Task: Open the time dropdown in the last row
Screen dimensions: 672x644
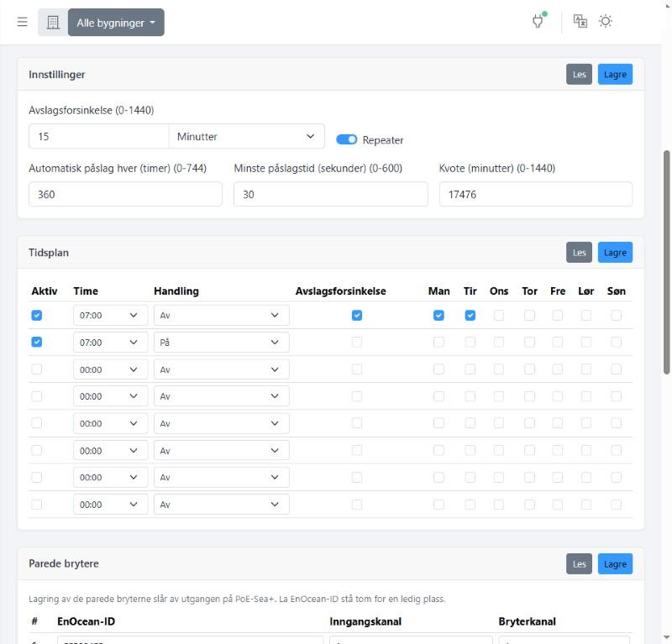Action: click(x=111, y=505)
